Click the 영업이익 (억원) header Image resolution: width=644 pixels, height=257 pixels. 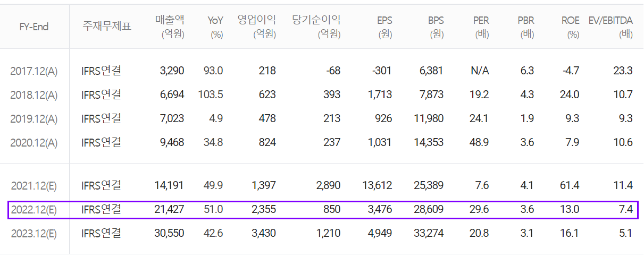pos(257,27)
